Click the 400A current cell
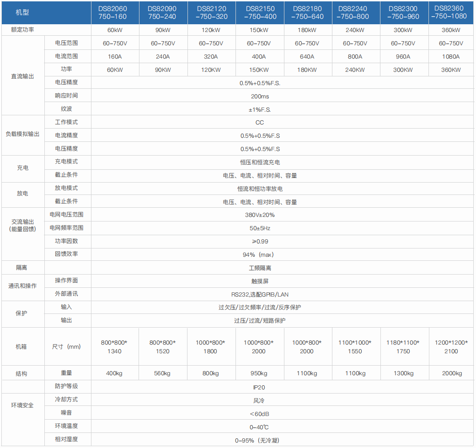The height and width of the screenshot is (448, 476). click(259, 56)
